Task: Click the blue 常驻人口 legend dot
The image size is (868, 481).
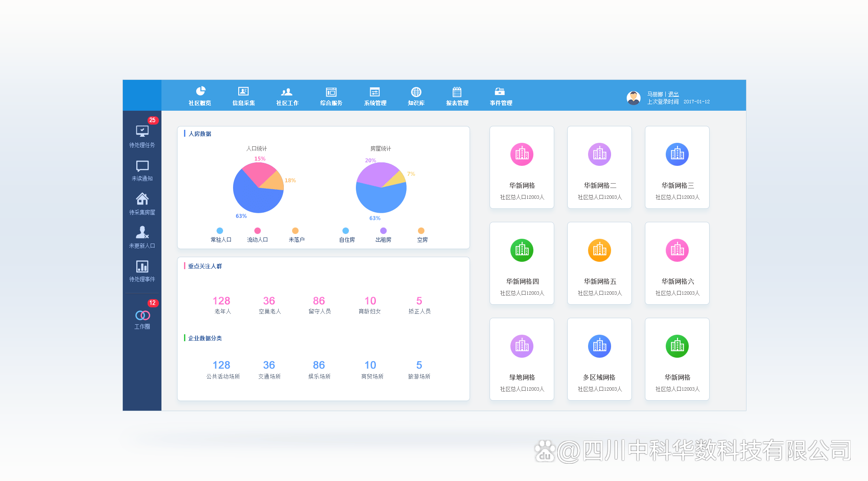Action: (220, 231)
